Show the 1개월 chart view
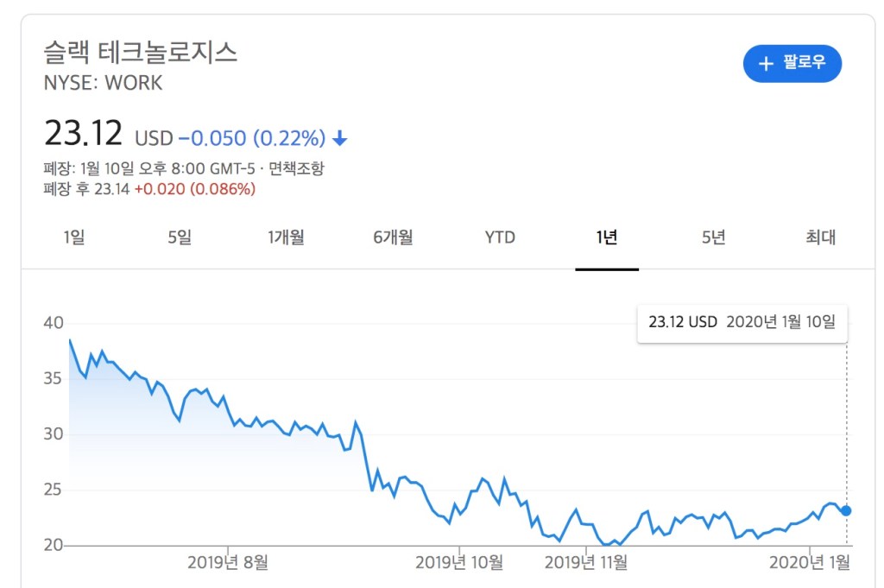This screenshot has height=588, width=884. click(286, 237)
